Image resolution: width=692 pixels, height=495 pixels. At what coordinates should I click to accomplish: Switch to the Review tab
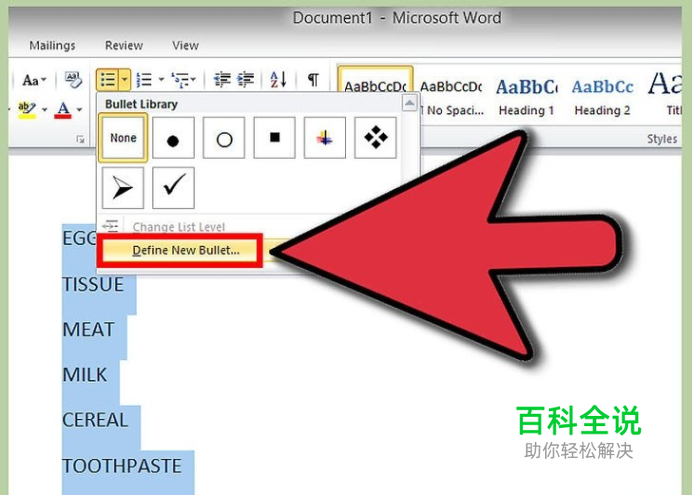pyautogui.click(x=124, y=45)
